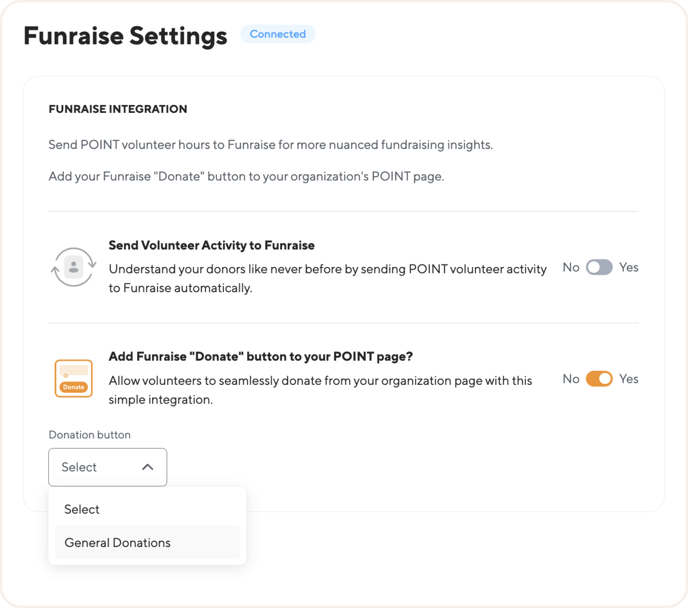
Task: Enable Send Volunteer Activity toggle
Action: click(599, 267)
